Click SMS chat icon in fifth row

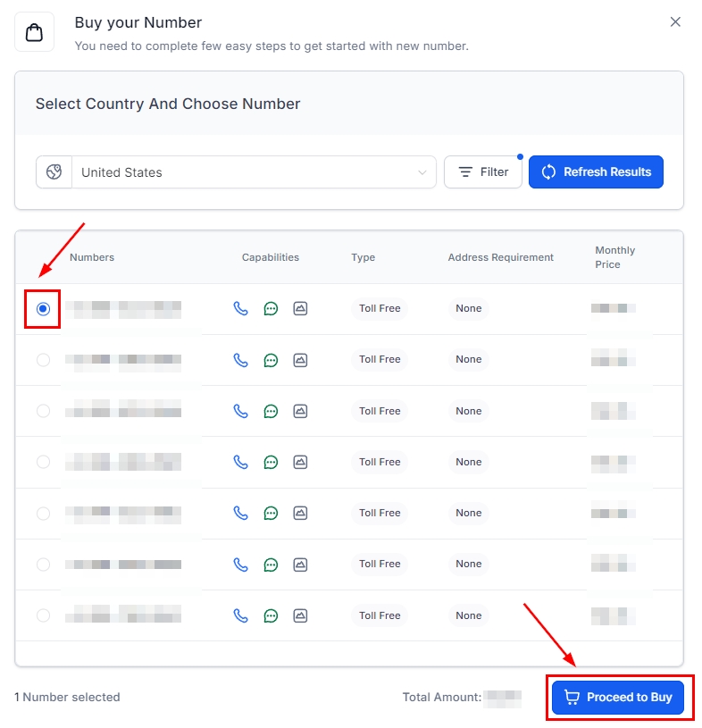271,513
